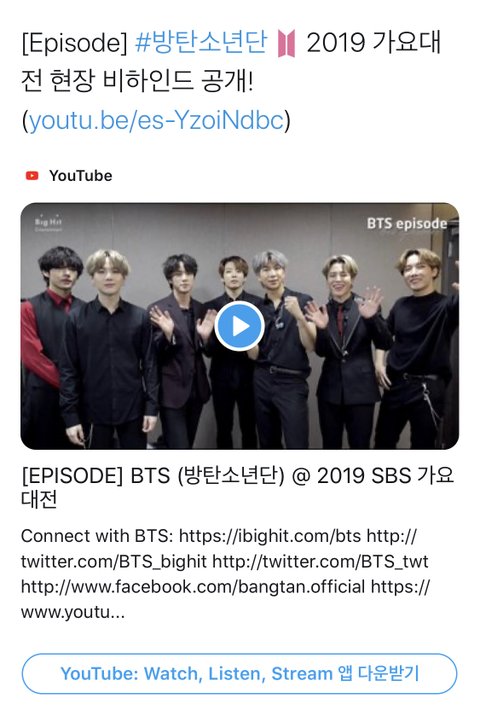This screenshot has width=480, height=722.
Task: Click the Big Hit watermark logo in thumbnail
Action: tap(48, 222)
